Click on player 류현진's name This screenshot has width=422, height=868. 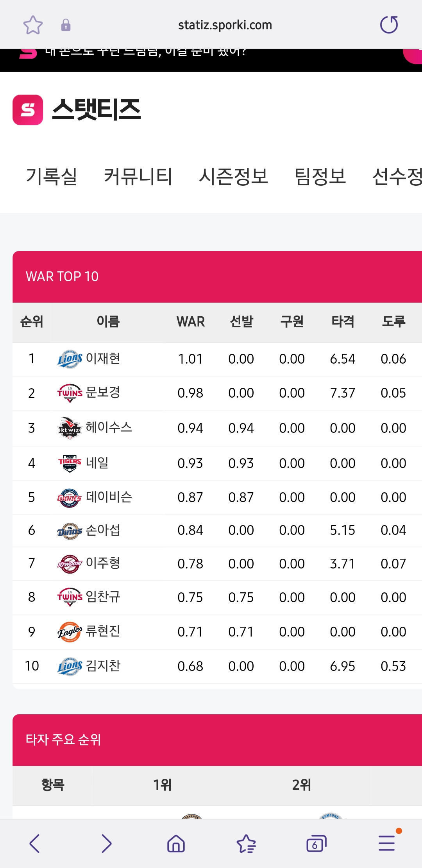[103, 631]
